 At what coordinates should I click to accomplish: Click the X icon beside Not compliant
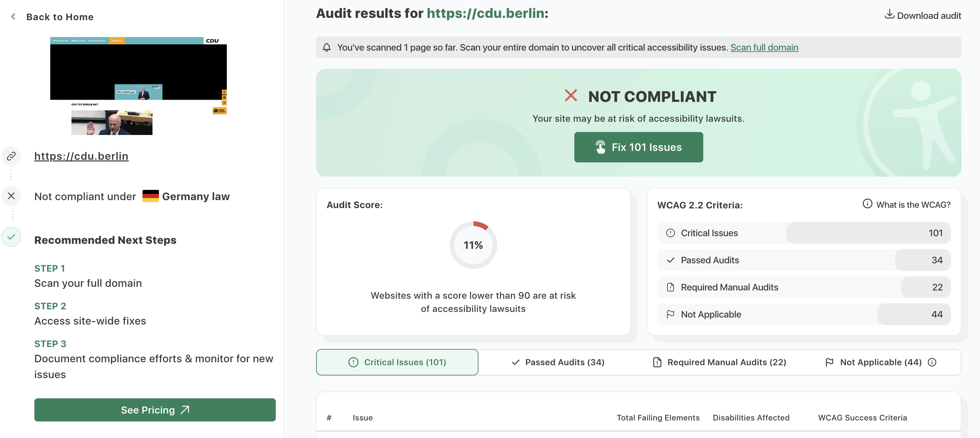click(12, 196)
